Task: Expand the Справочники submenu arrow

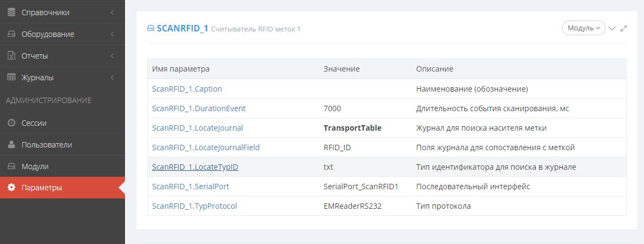Action: [112, 12]
